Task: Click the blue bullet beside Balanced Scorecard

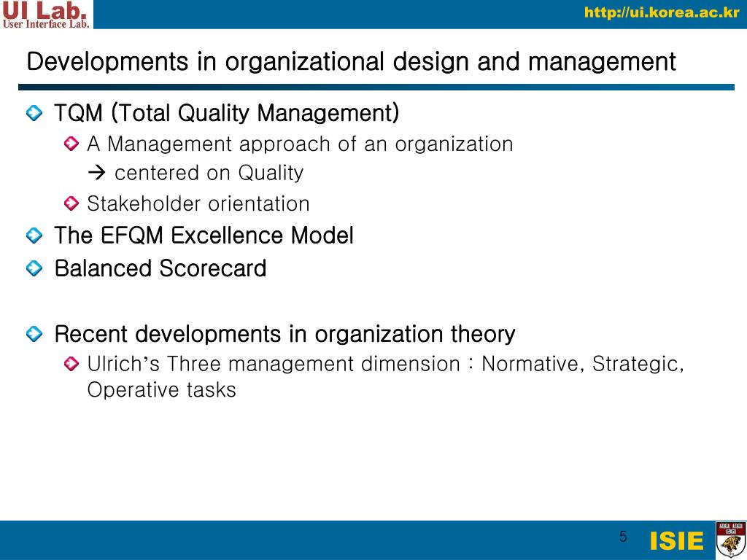Action: (34, 268)
